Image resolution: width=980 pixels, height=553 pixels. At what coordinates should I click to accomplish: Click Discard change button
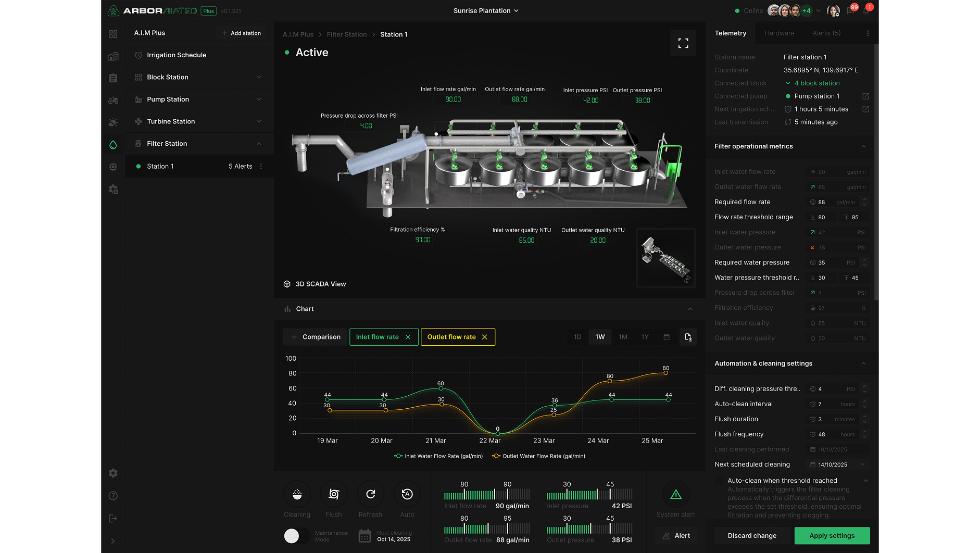click(x=752, y=536)
